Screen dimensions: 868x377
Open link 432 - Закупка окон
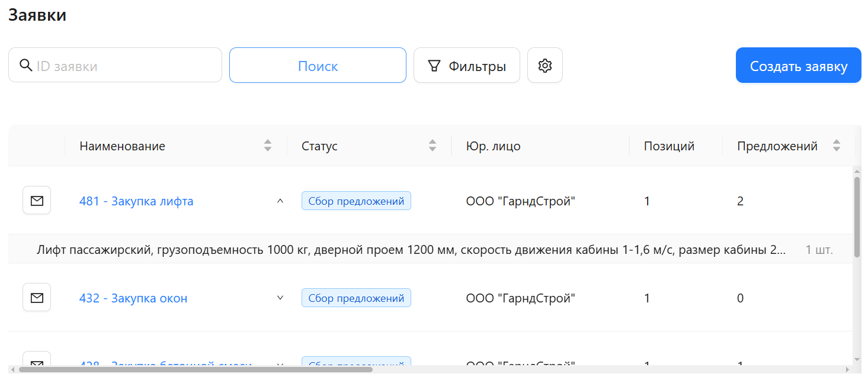pos(133,298)
